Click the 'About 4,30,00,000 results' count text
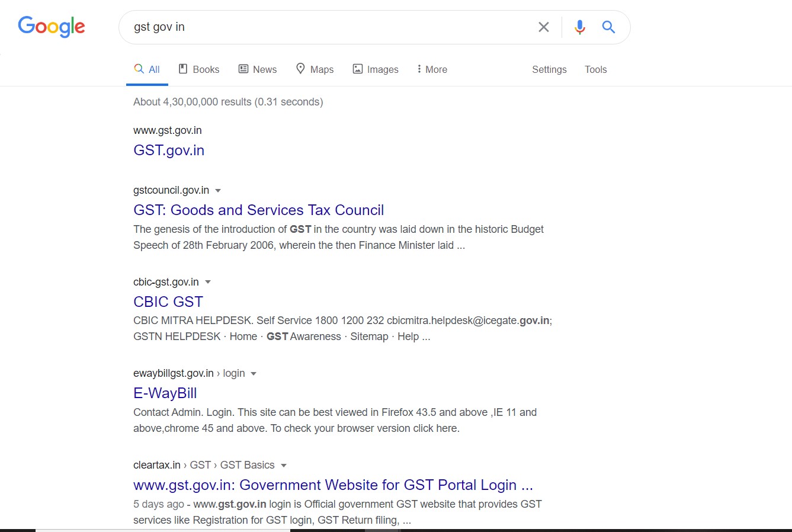This screenshot has width=792, height=532. tap(228, 102)
